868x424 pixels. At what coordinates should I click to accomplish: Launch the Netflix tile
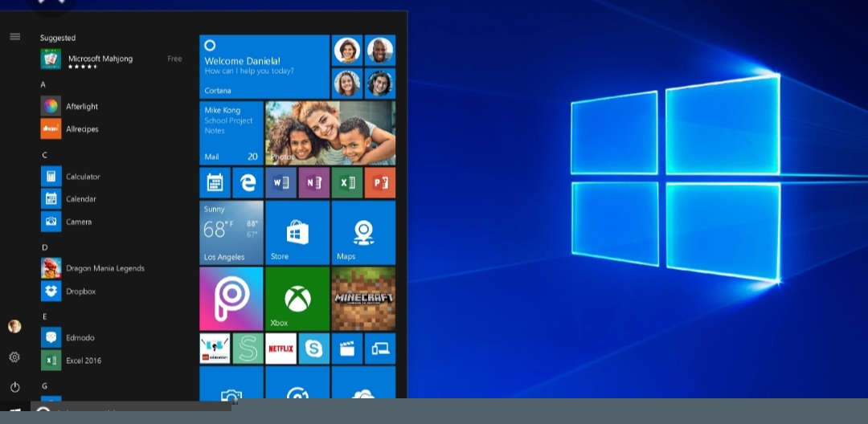280,349
